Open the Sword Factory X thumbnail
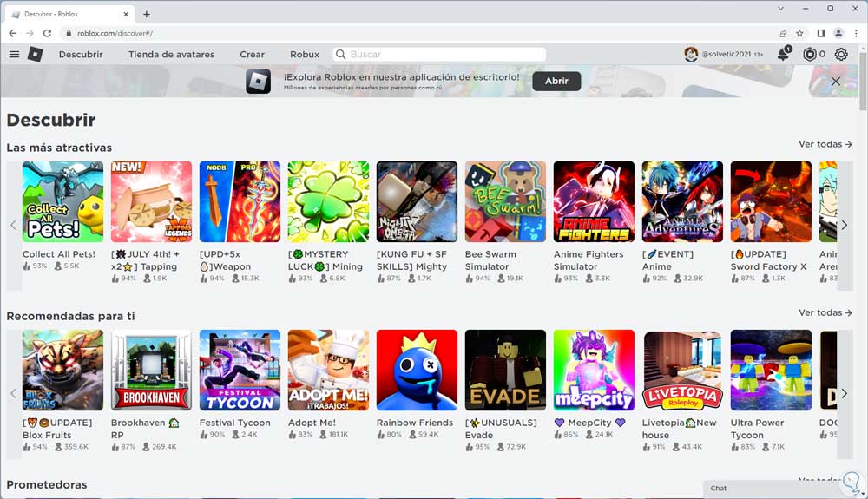The image size is (868, 499). pos(771,201)
